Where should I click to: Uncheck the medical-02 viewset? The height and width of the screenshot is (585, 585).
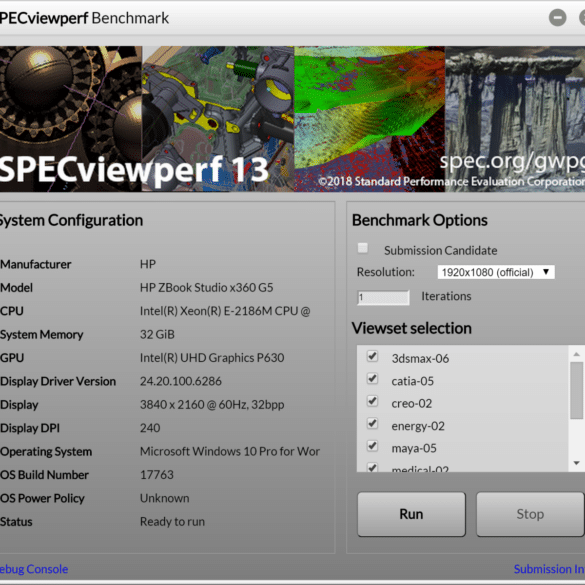click(372, 467)
